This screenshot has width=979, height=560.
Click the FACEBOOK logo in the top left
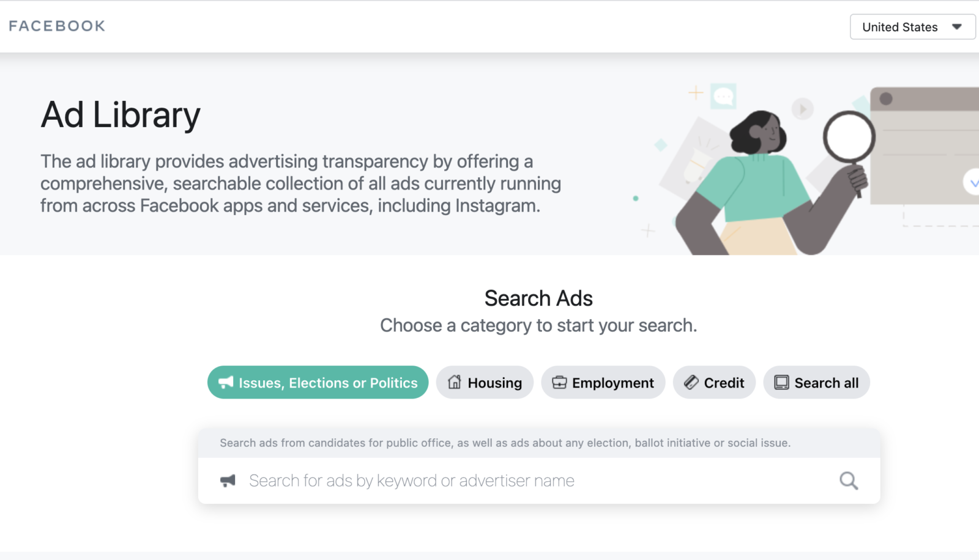(x=56, y=26)
